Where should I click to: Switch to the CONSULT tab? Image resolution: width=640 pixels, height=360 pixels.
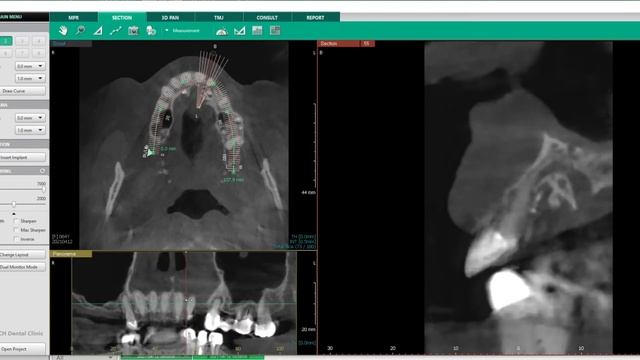267,18
